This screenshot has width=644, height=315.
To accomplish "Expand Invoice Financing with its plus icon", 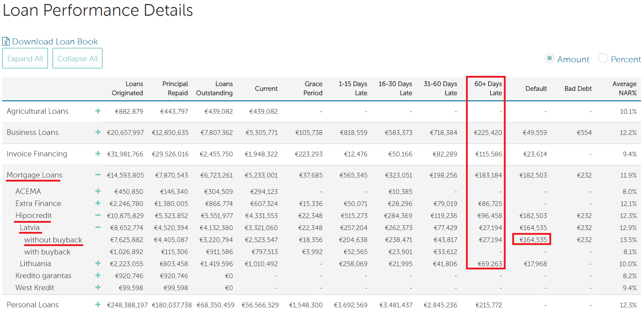I will (98, 153).
